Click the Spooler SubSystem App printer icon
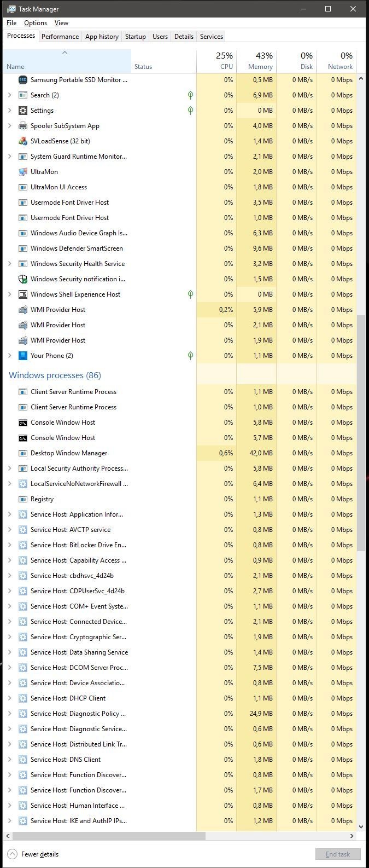This screenshot has height=868, width=369. click(x=23, y=125)
